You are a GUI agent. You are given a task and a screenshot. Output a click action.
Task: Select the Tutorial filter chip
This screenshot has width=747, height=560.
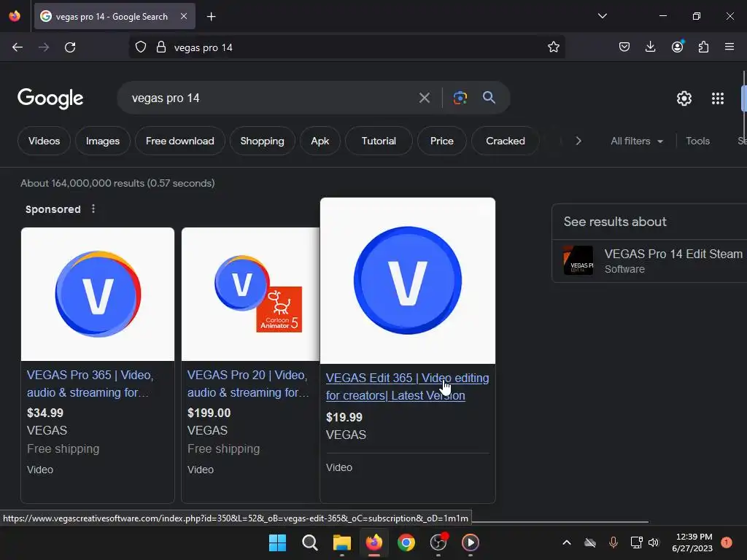point(379,141)
